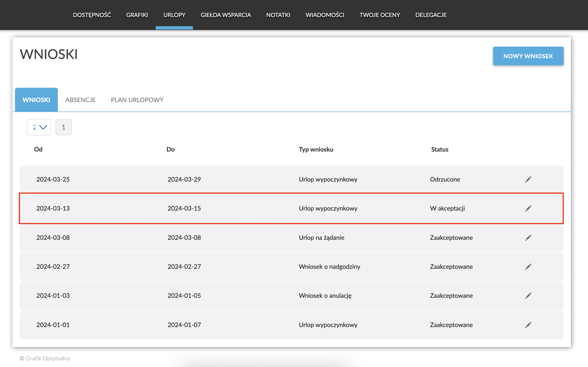Screen dimensions: 588x367
Task: Go to page 1 of requests
Action: tap(63, 127)
